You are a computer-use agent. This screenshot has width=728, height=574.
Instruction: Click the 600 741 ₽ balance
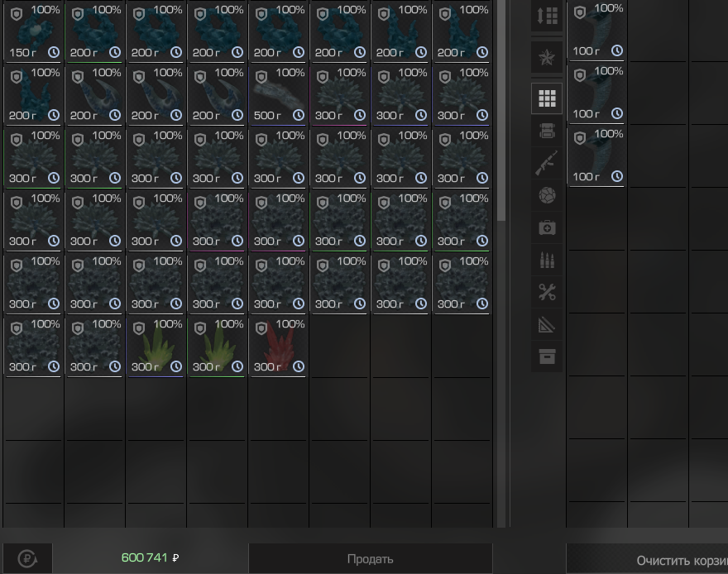click(x=150, y=557)
